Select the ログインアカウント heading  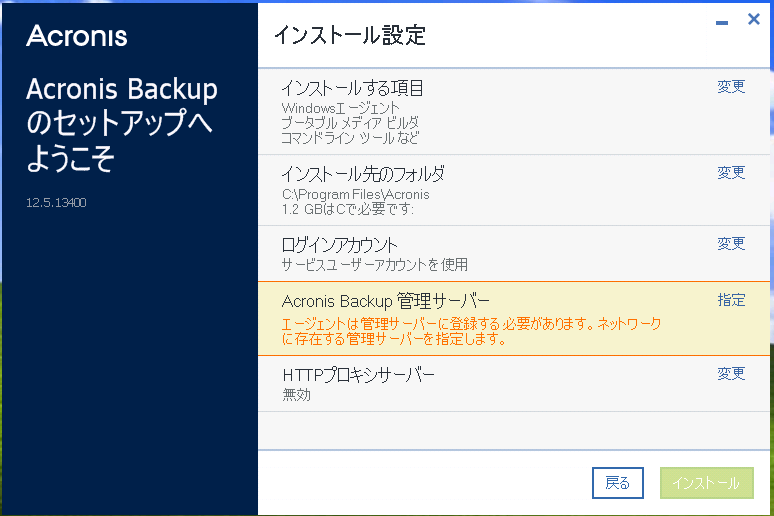339,245
